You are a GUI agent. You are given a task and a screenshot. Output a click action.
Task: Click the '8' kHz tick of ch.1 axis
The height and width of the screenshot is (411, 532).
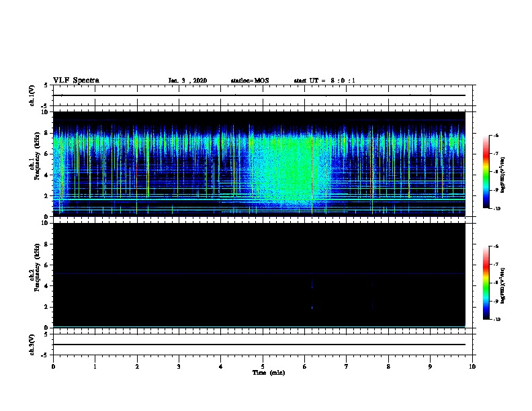[x=46, y=133]
